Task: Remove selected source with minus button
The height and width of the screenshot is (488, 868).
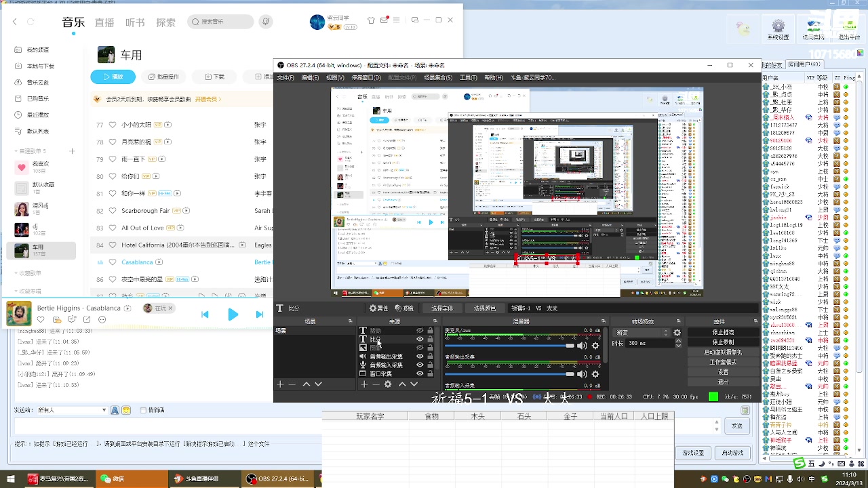Action: 376,384
